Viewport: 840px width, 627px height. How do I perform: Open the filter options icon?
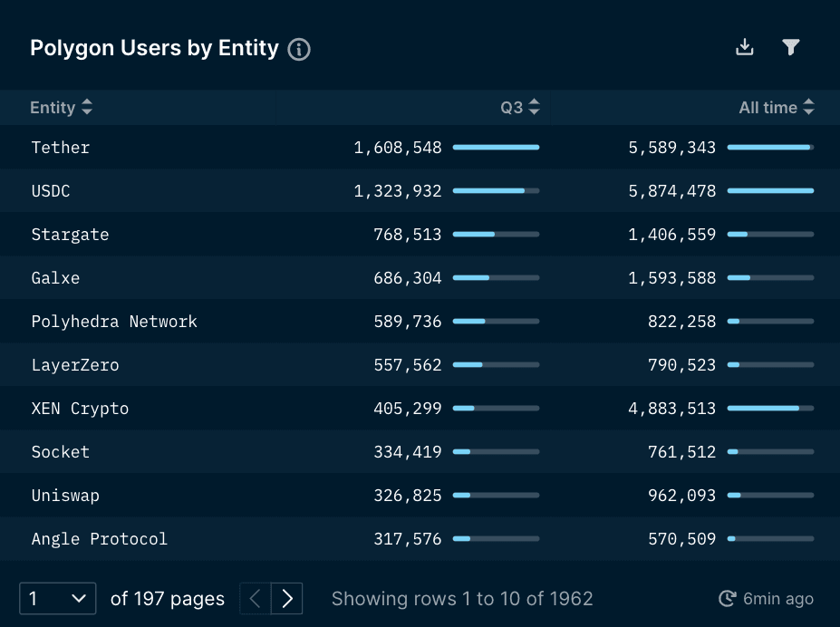coord(790,46)
